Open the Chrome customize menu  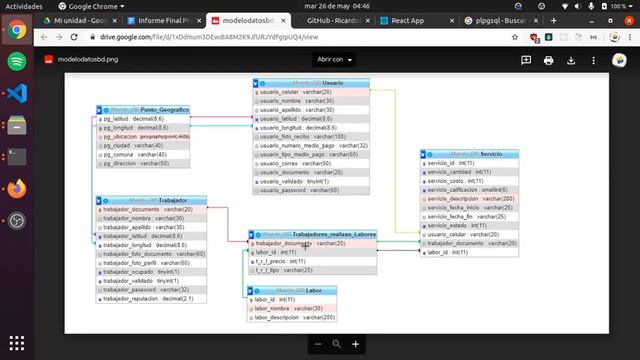click(630, 37)
